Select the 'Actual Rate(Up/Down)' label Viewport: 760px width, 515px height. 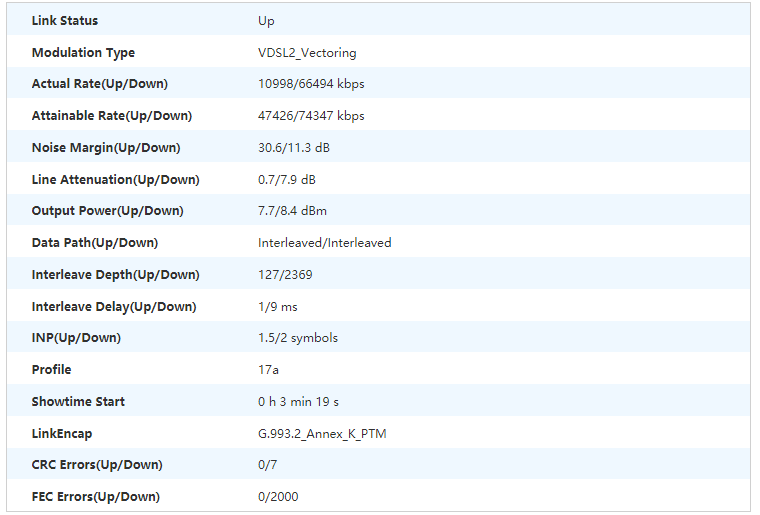[100, 84]
